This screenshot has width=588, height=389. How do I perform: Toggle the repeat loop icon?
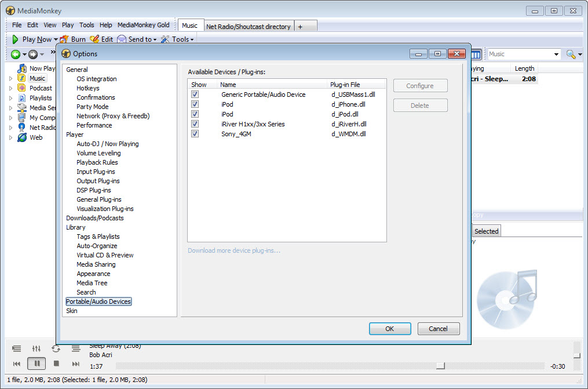tap(56, 348)
